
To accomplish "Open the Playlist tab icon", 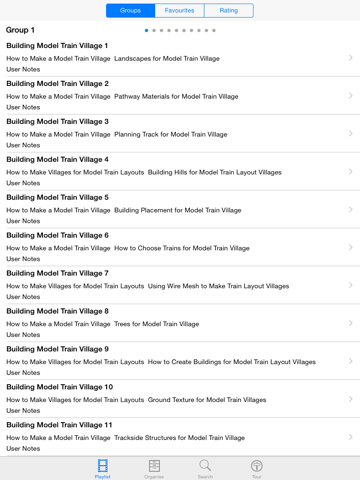I will [x=103, y=468].
